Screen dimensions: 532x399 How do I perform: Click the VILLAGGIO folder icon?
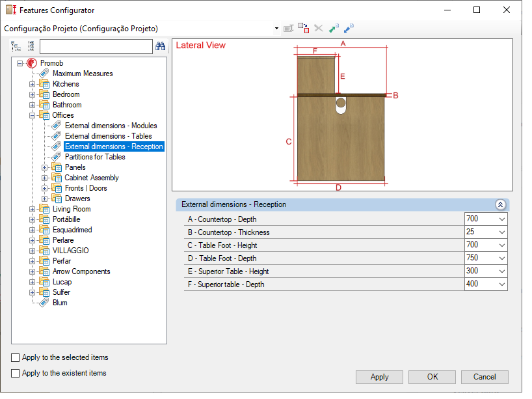tap(44, 251)
